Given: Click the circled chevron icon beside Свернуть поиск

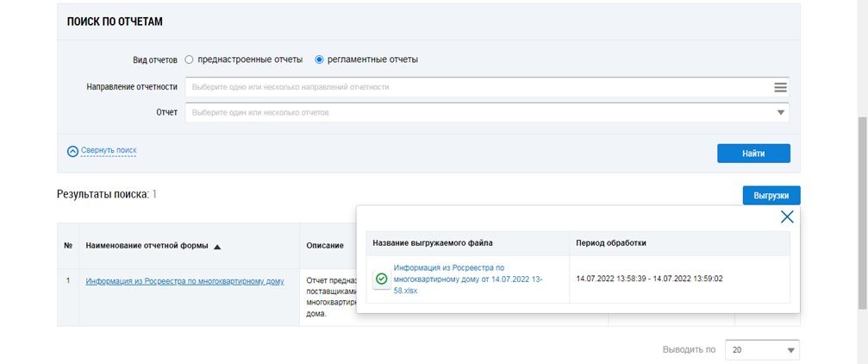Looking at the screenshot, I should [x=72, y=151].
